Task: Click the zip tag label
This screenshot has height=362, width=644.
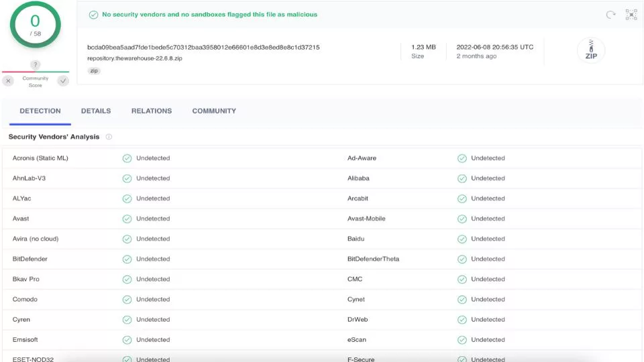Action: pos(94,71)
